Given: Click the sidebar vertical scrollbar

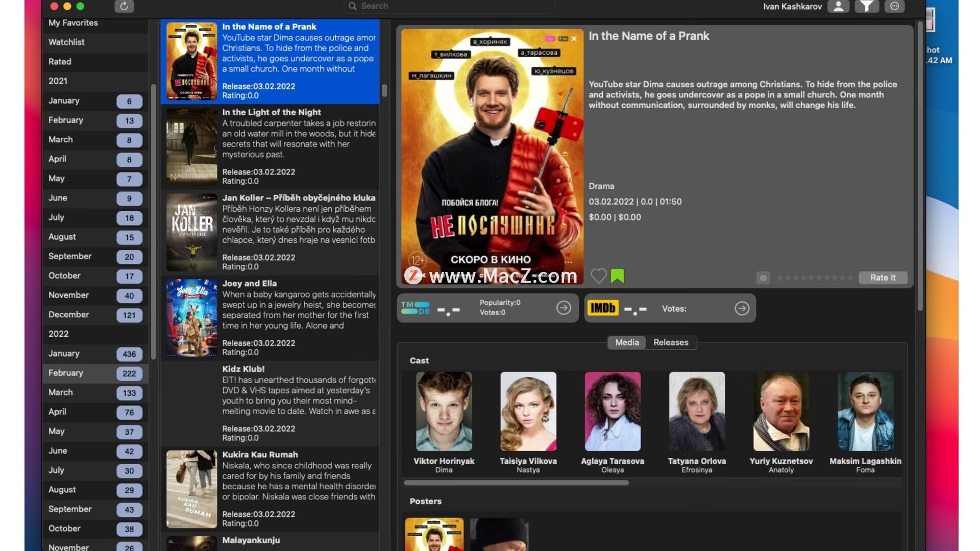Looking at the screenshot, I should (153, 221).
